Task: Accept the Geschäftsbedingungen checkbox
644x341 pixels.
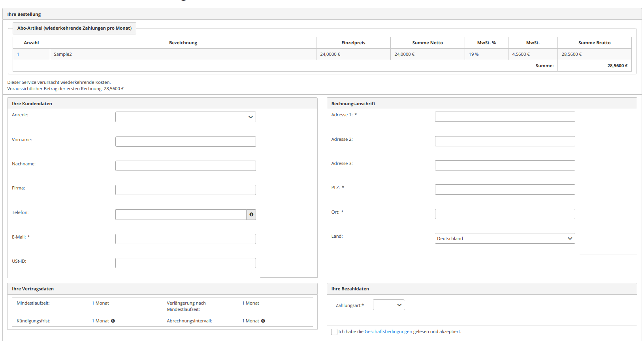Action: 334,332
